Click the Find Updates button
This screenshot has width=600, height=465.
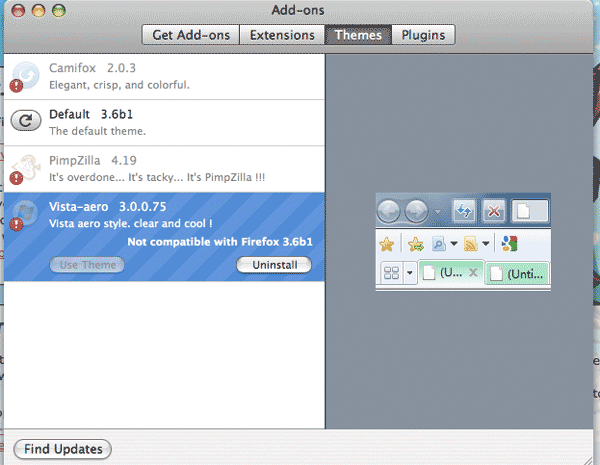coord(63,449)
